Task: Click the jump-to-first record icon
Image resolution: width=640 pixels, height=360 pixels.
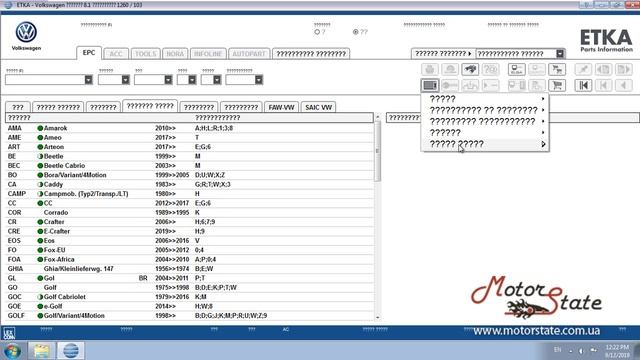Action: pyautogui.click(x=583, y=85)
